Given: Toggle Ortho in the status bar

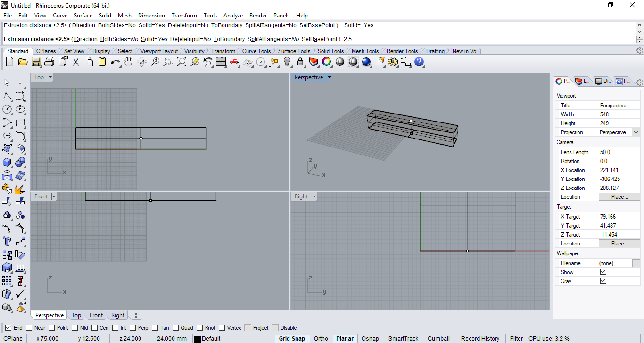Looking at the screenshot, I should tap(321, 338).
